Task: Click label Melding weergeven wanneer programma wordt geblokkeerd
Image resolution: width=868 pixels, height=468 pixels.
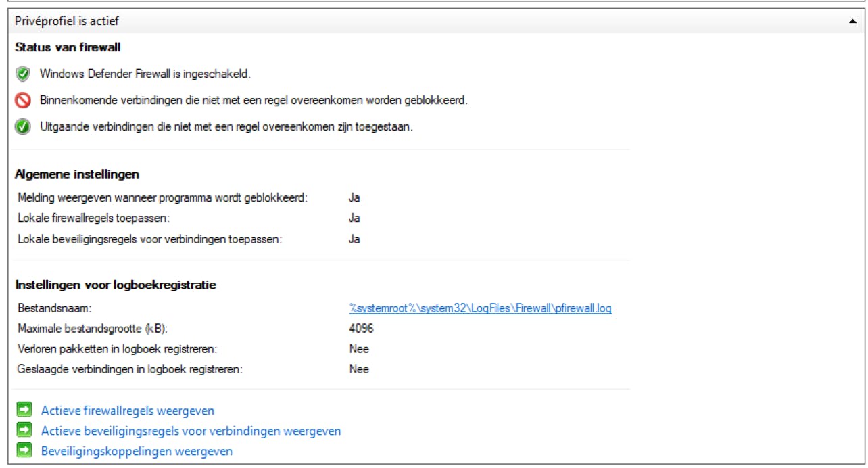Action: point(163,198)
